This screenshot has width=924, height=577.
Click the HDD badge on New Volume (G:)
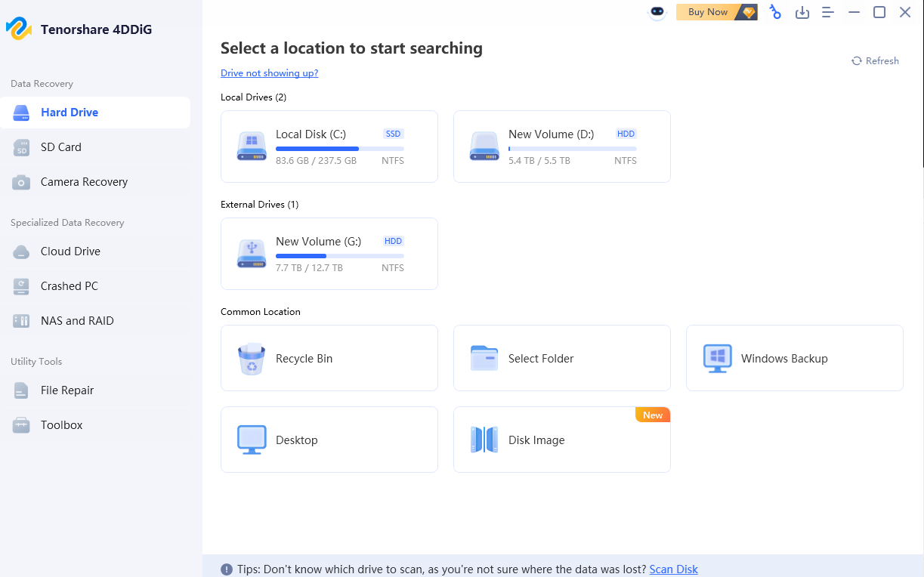[x=394, y=241]
